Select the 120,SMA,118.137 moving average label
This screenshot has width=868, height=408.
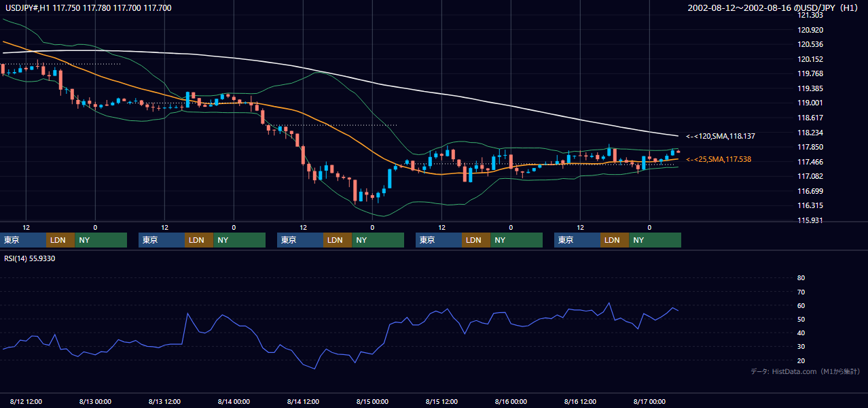720,136
